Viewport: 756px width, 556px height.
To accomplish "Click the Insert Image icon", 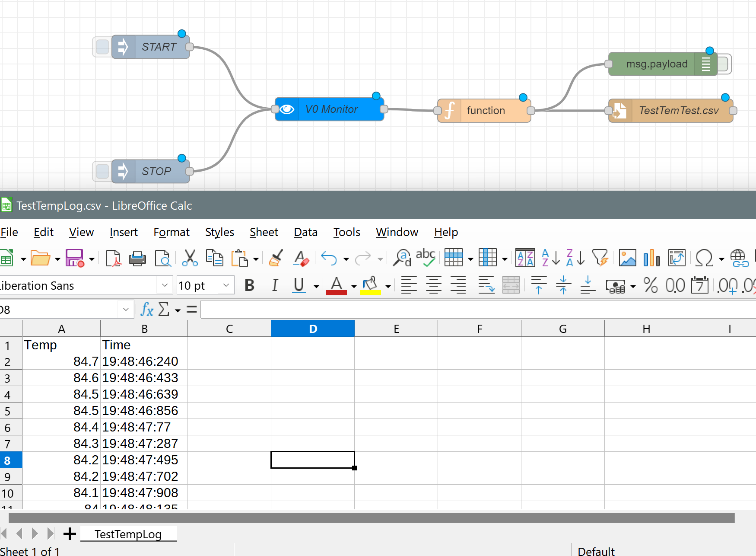I will (628, 258).
